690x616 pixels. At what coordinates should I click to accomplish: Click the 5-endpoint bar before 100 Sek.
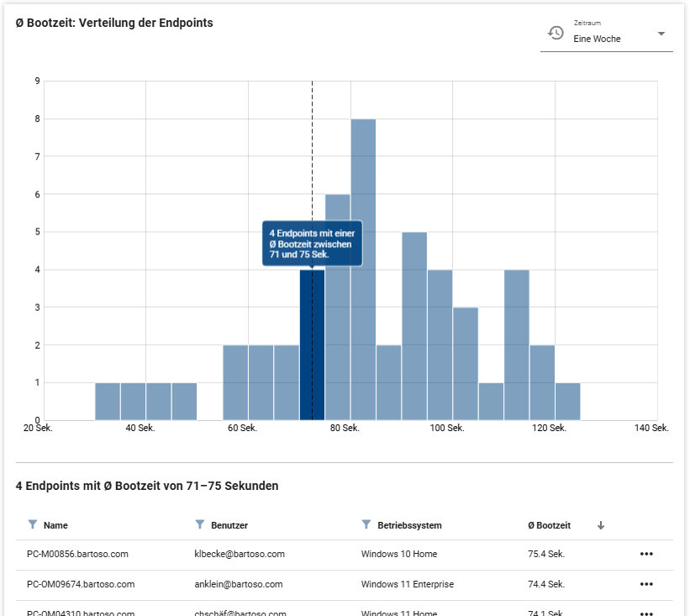click(414, 325)
